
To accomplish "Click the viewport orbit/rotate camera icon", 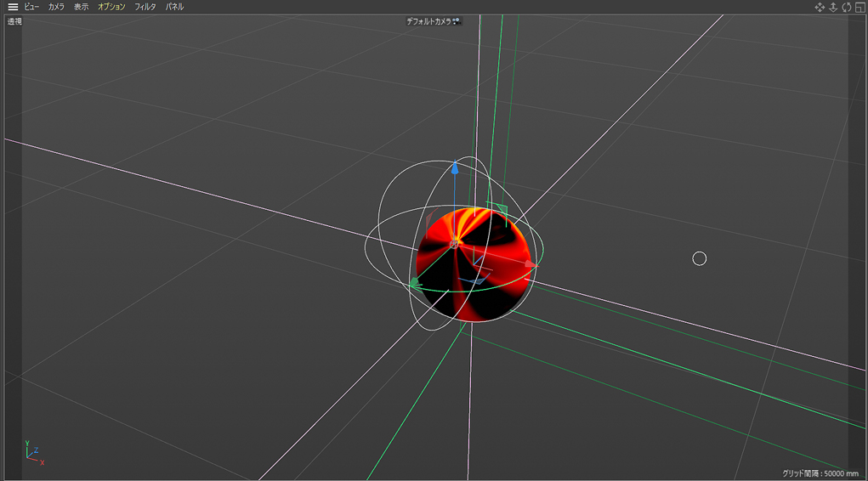I will click(x=847, y=7).
